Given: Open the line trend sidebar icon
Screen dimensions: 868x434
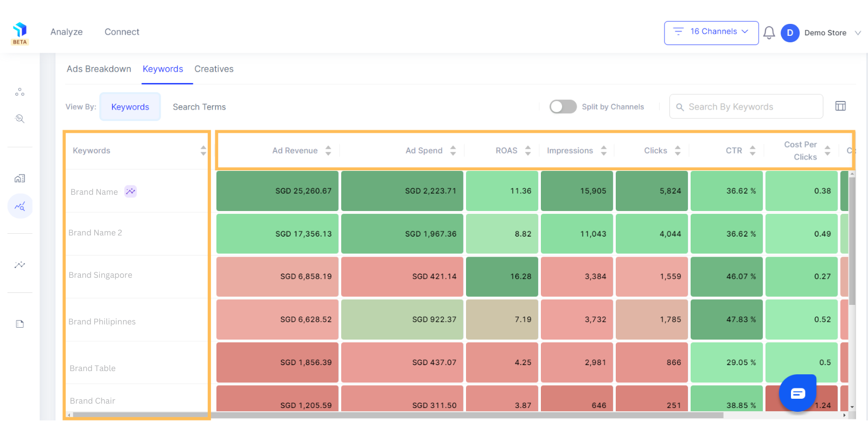Looking at the screenshot, I should pyautogui.click(x=20, y=265).
